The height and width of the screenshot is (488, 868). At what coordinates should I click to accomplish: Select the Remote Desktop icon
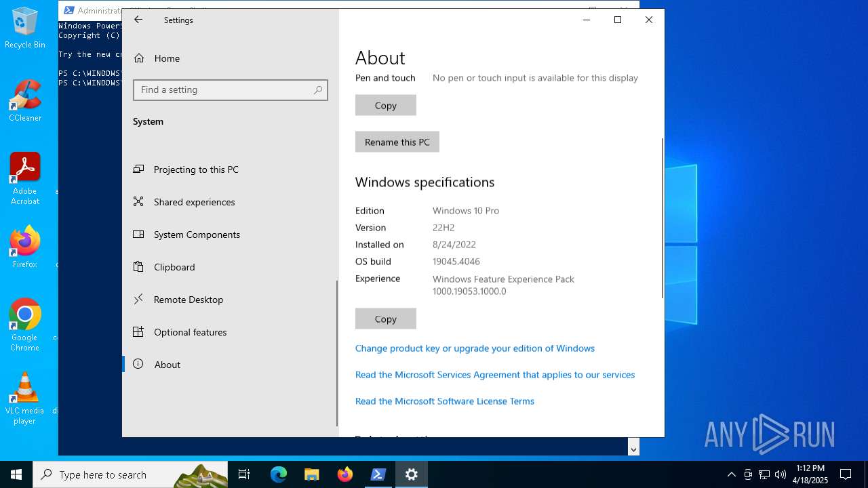[138, 300]
